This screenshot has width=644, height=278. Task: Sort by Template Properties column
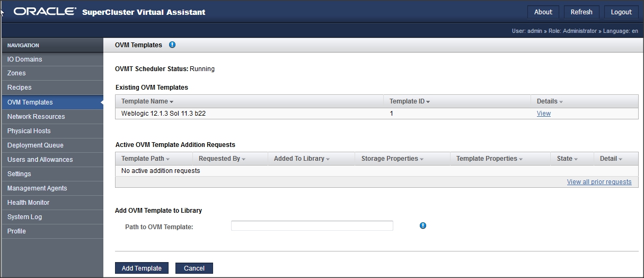[521, 159]
